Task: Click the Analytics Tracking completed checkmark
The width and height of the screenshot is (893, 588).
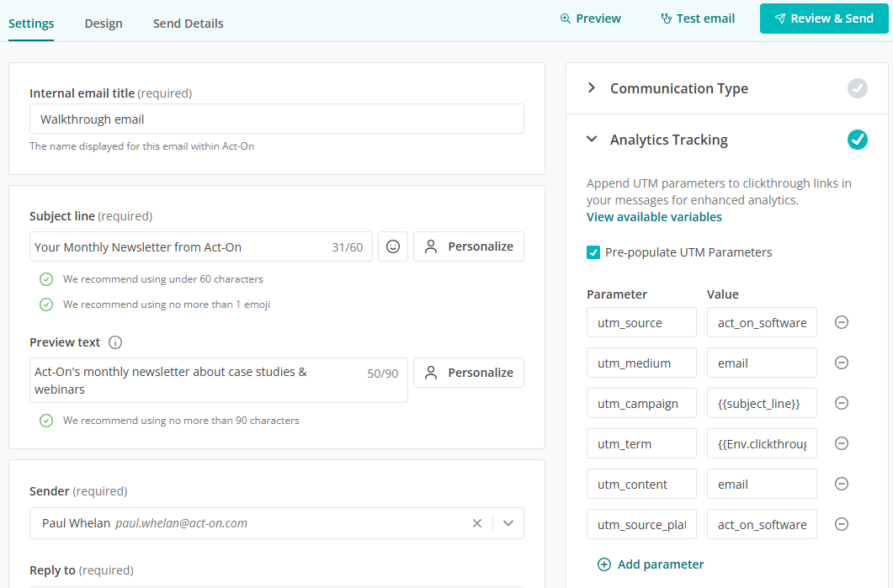Action: tap(857, 140)
